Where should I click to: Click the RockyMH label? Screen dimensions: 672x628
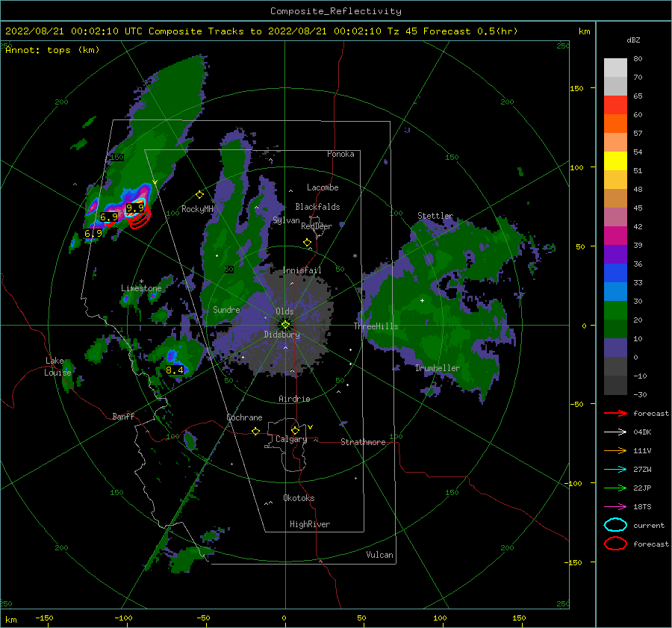coord(197,209)
